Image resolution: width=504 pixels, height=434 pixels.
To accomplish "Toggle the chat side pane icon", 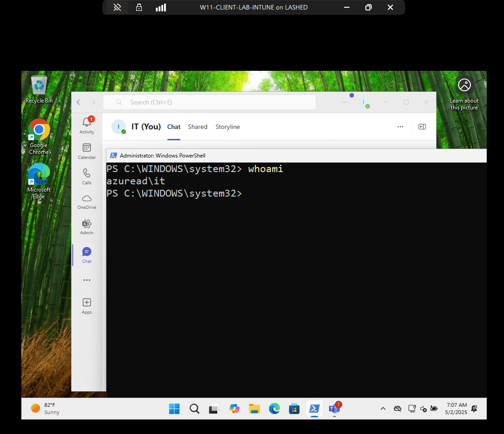I will (x=422, y=127).
